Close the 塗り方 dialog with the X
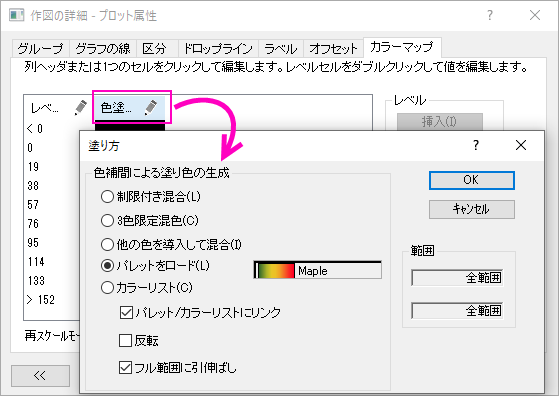The width and height of the screenshot is (559, 396). point(521,145)
